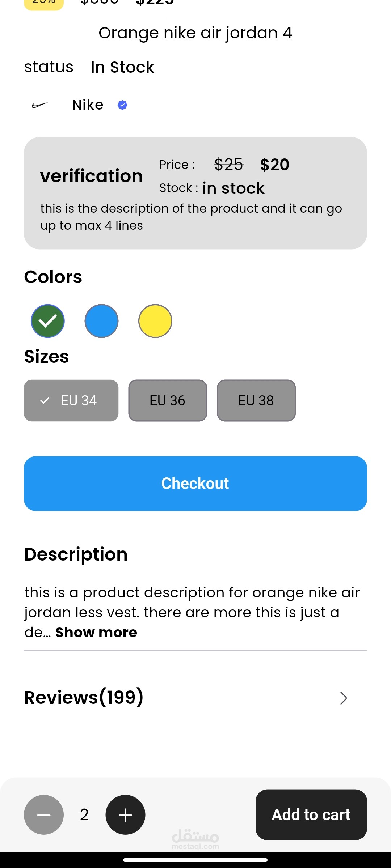Tap the 25% discount badge
The height and width of the screenshot is (868, 391).
click(x=44, y=4)
